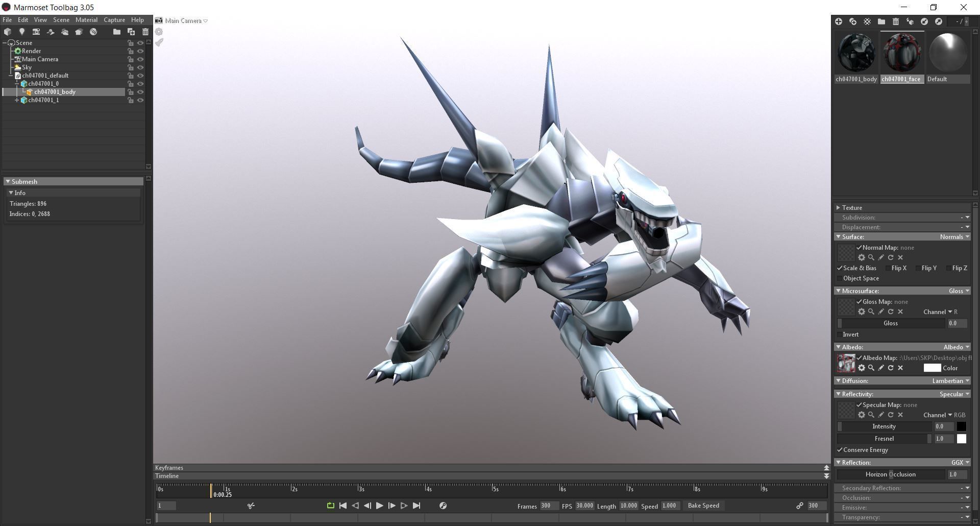Expand the ch047001_1 tree node

17,100
